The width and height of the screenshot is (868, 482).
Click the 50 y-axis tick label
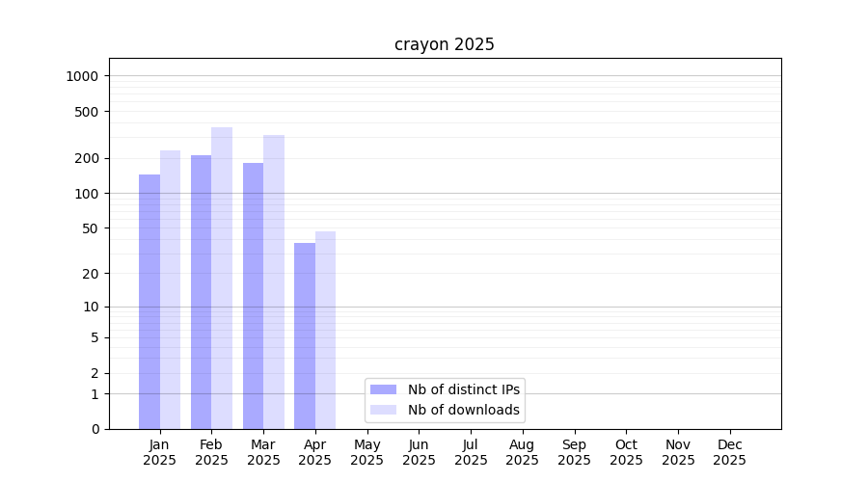point(89,228)
